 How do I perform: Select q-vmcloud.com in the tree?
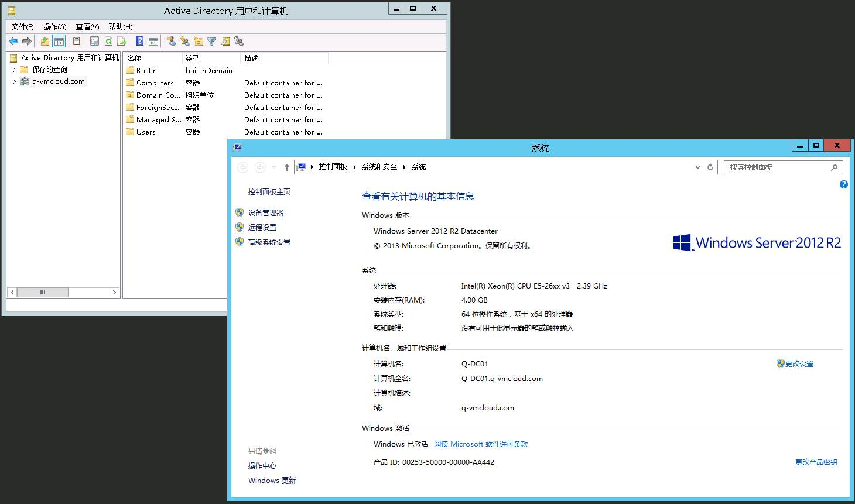[x=59, y=81]
